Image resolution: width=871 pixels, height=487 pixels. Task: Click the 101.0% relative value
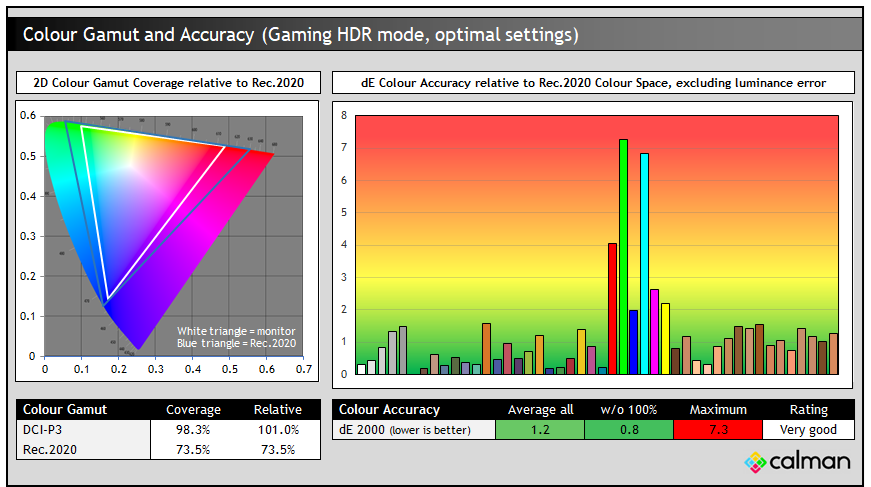pos(277,429)
